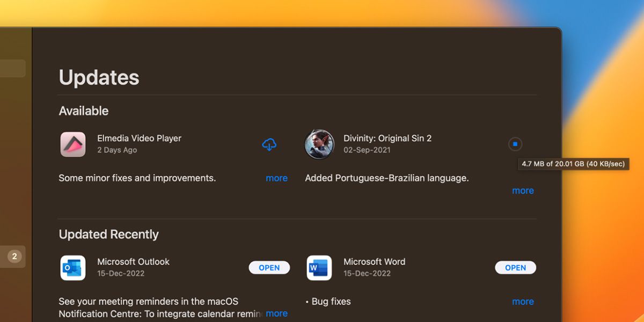Click the Updated Recently section header
Image resolution: width=644 pixels, height=322 pixels.
(x=108, y=234)
